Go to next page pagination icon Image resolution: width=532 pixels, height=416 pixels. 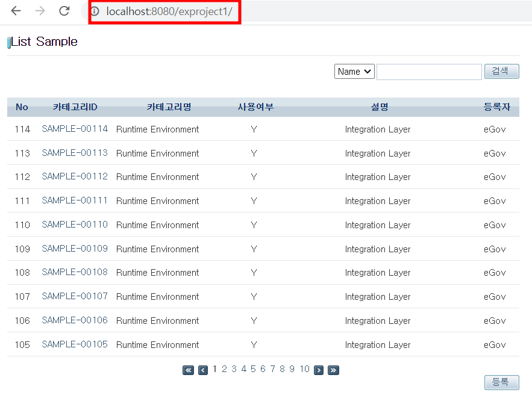pyautogui.click(x=319, y=370)
